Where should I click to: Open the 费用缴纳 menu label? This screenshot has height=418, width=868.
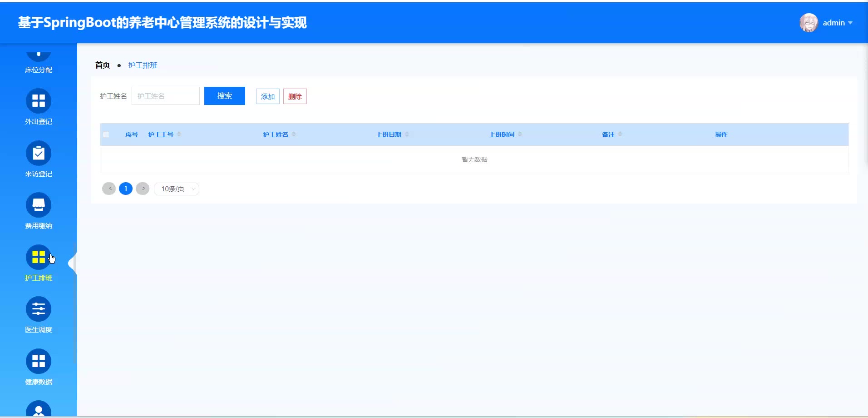(39, 226)
